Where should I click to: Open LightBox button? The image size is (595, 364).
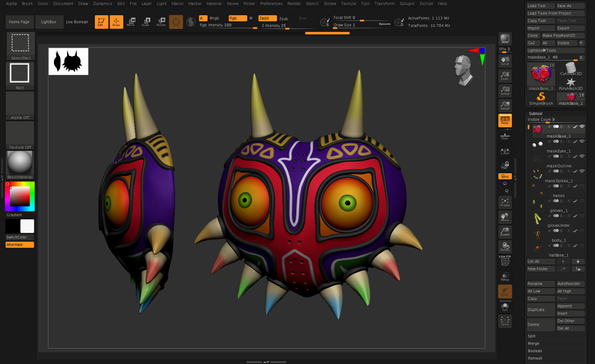(x=49, y=22)
